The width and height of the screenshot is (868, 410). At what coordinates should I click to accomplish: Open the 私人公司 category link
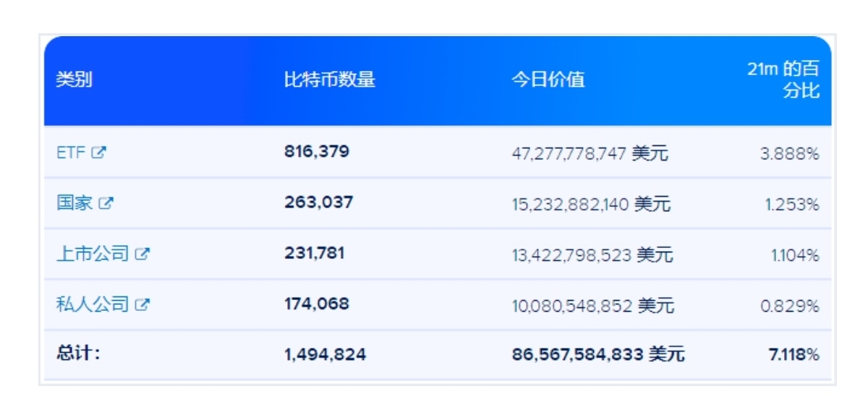coord(93,304)
